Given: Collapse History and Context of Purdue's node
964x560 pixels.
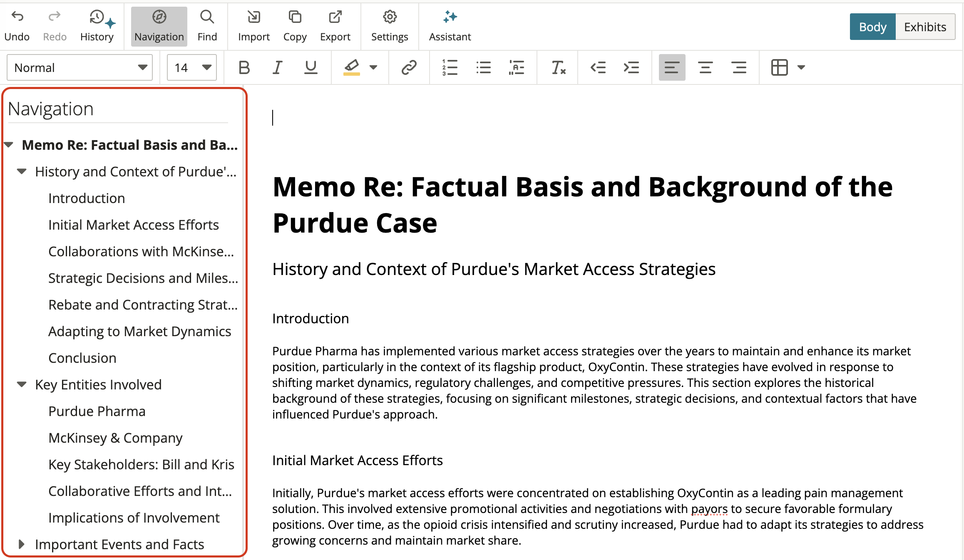Looking at the screenshot, I should tap(22, 171).
